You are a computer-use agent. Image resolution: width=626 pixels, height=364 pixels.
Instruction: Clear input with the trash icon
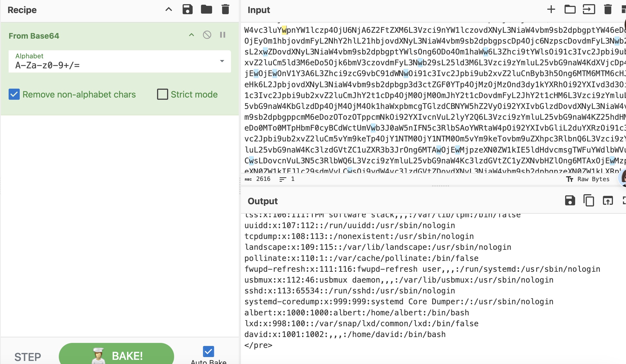[608, 9]
